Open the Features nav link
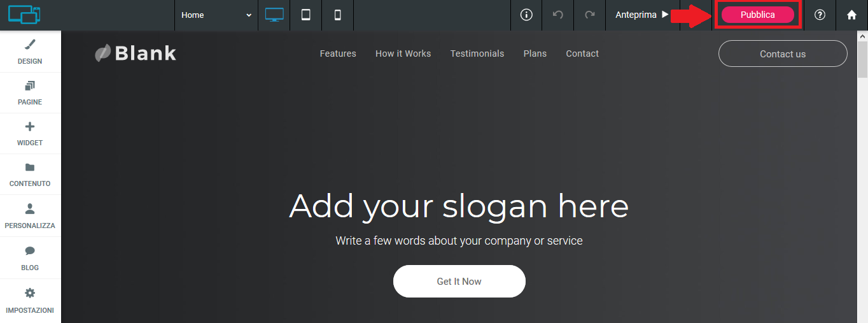The image size is (868, 323). pos(338,54)
